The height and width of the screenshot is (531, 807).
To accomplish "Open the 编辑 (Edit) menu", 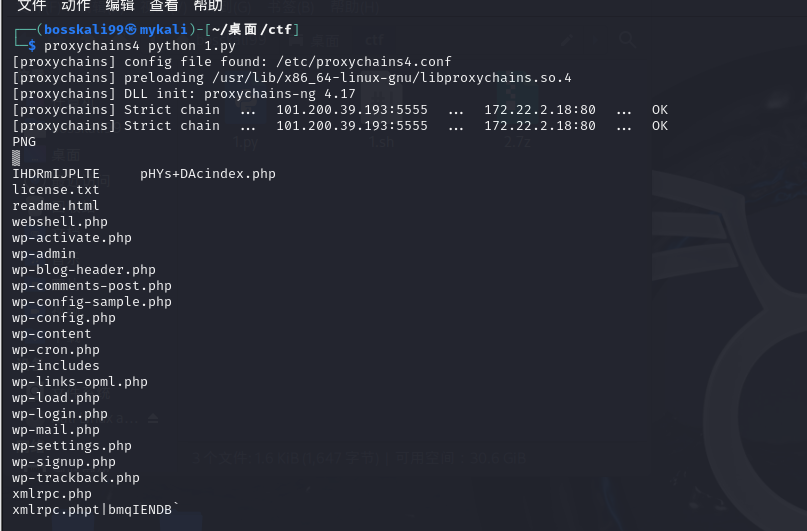I will [x=120, y=6].
